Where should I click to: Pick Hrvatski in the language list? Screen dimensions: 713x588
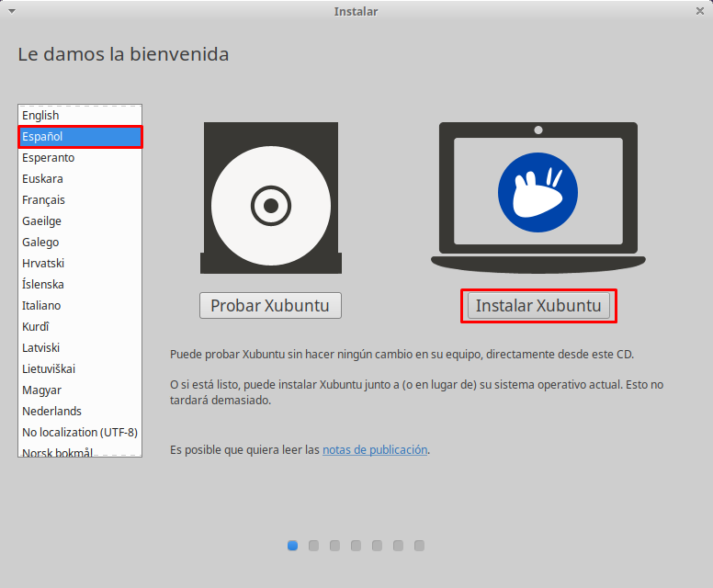43,264
